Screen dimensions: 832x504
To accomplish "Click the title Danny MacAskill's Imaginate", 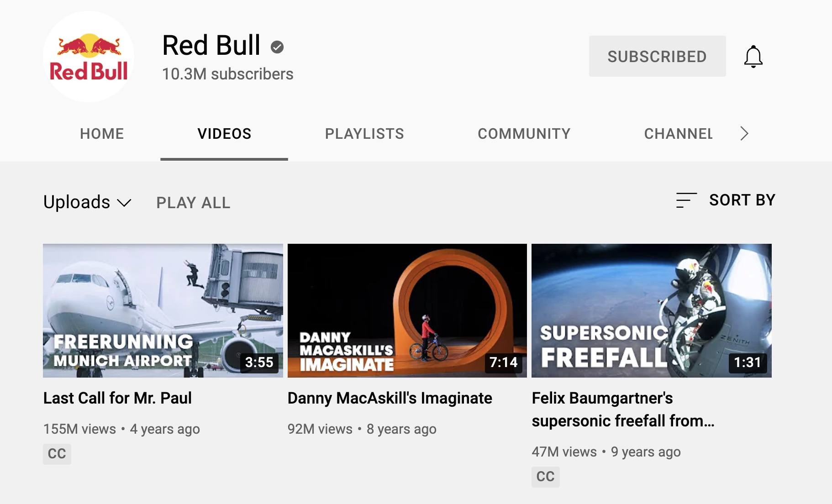I will pos(390,398).
